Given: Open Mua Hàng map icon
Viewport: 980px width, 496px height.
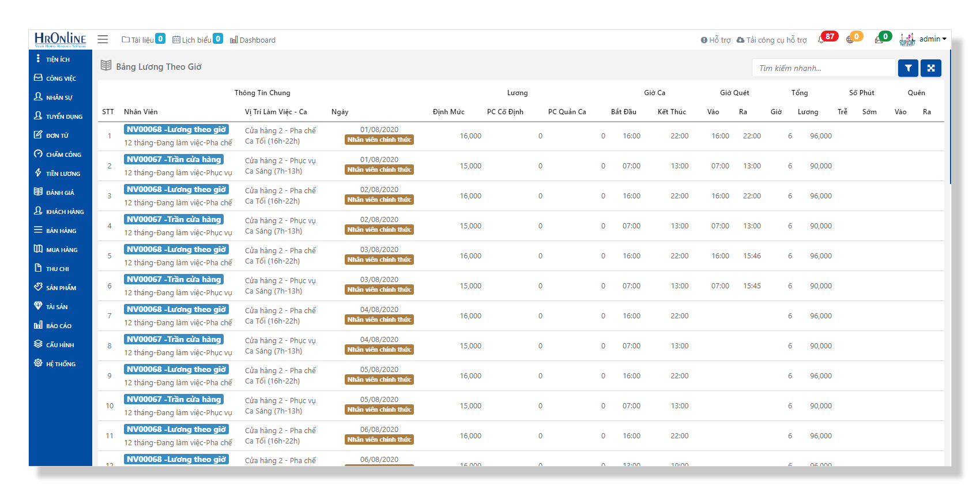Looking at the screenshot, I should 38,249.
